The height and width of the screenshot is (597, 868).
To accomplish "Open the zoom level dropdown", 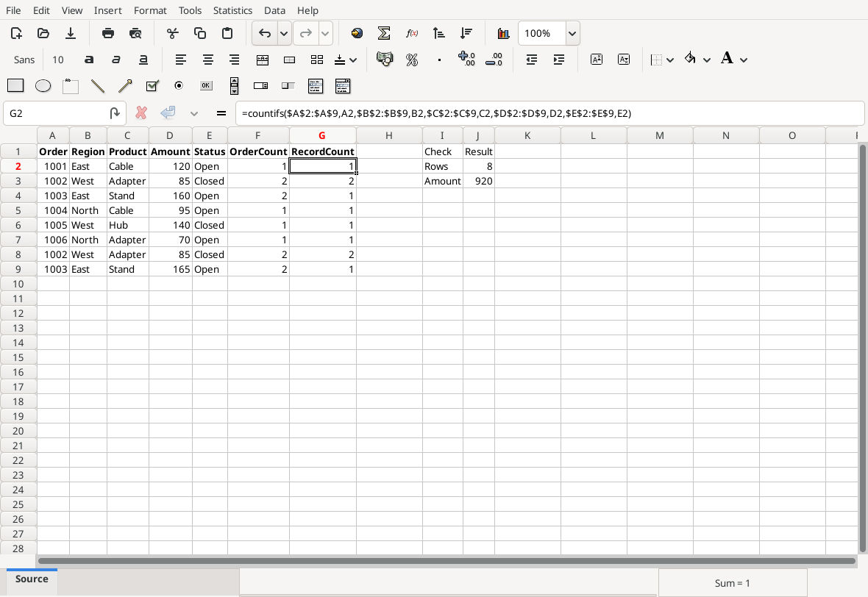I will tap(572, 33).
